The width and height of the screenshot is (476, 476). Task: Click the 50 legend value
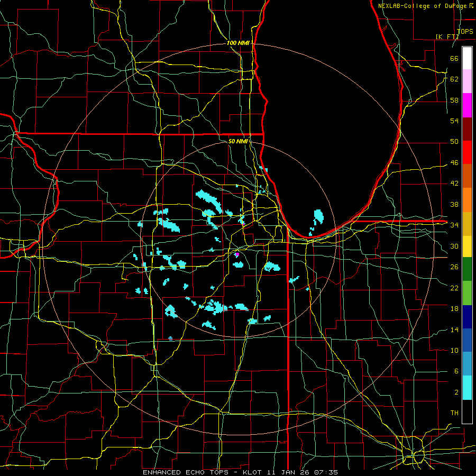coord(454,141)
